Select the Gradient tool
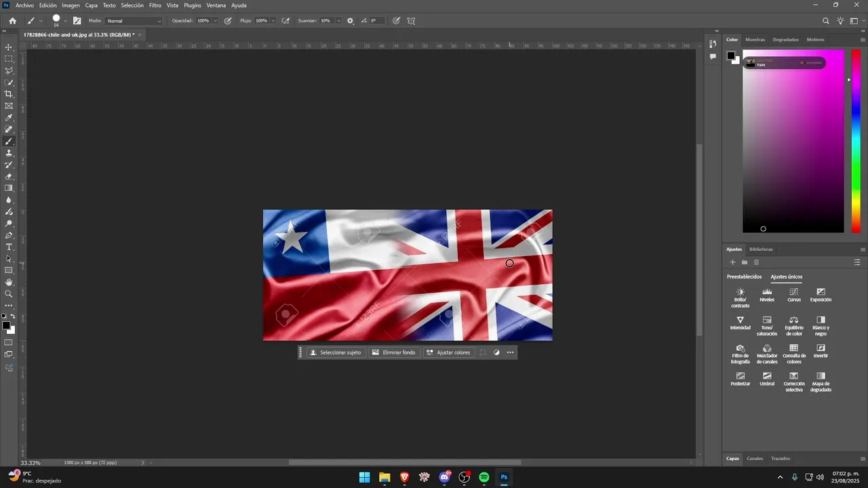Screen dimensions: 868x488 (9, 188)
